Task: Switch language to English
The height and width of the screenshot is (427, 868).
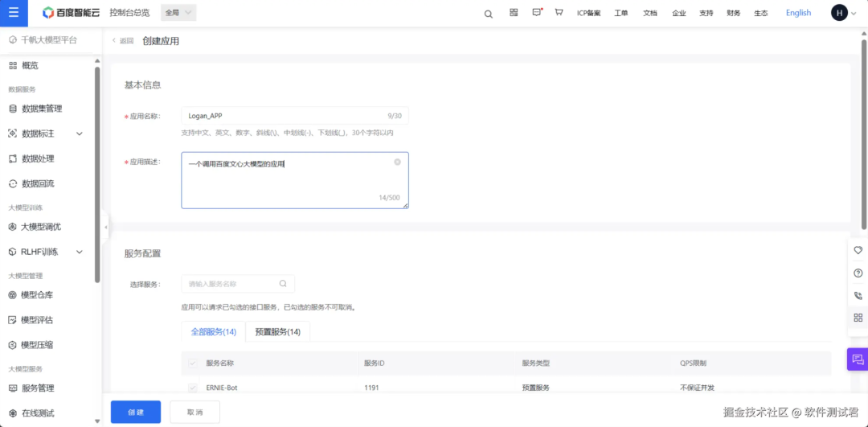Action: click(x=798, y=13)
